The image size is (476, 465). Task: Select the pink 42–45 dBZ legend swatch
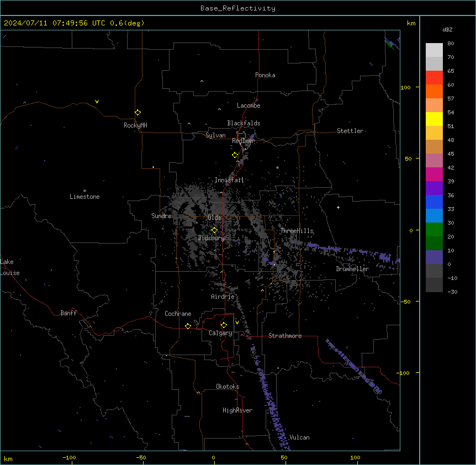pyautogui.click(x=434, y=161)
